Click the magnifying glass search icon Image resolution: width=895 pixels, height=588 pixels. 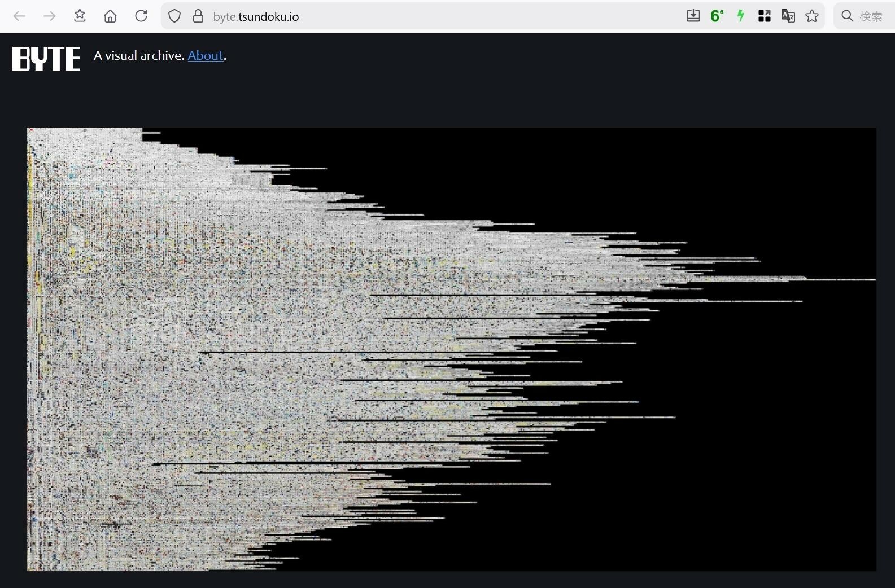847,16
